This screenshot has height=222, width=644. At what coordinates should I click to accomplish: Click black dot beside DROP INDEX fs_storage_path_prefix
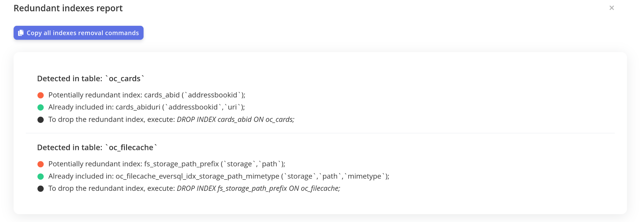coord(41,189)
